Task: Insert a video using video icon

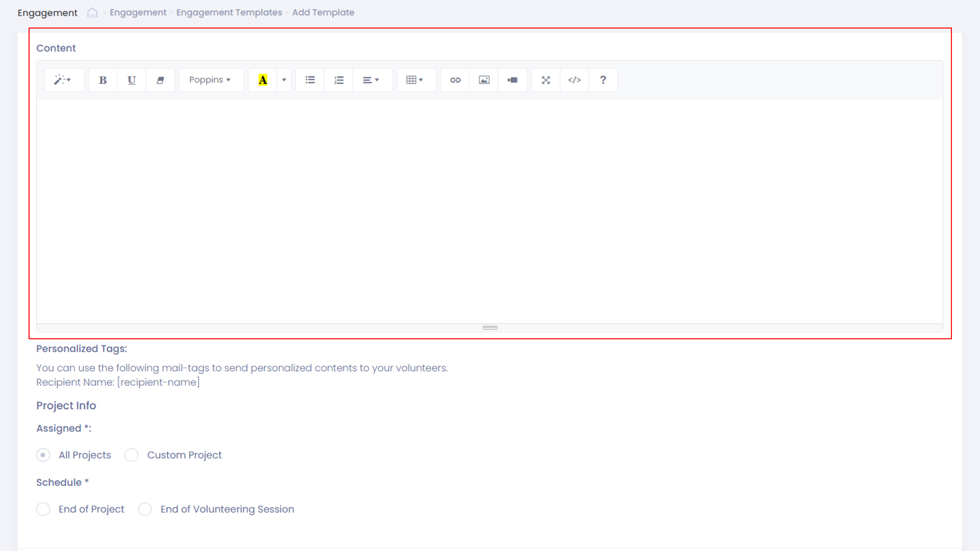Action: tap(512, 80)
